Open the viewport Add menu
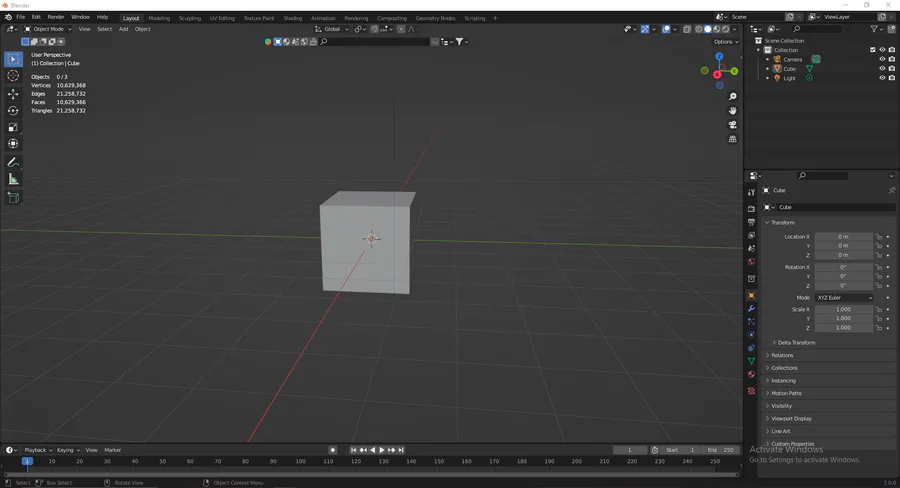 point(123,29)
